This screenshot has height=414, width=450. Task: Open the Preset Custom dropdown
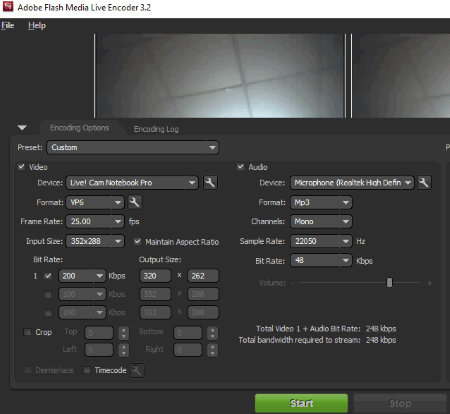click(133, 147)
